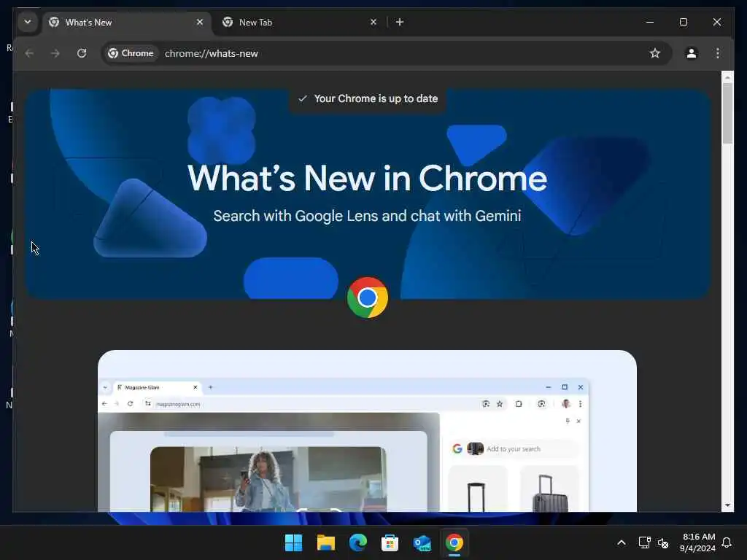Switch to the What's New tab

click(127, 23)
